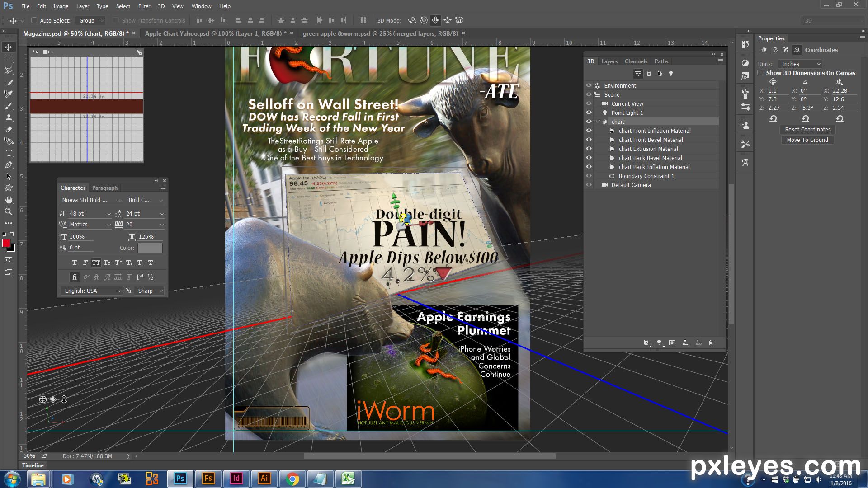Screen dimensions: 868x488
Task: Add new light to 3D scene
Action: 659,343
